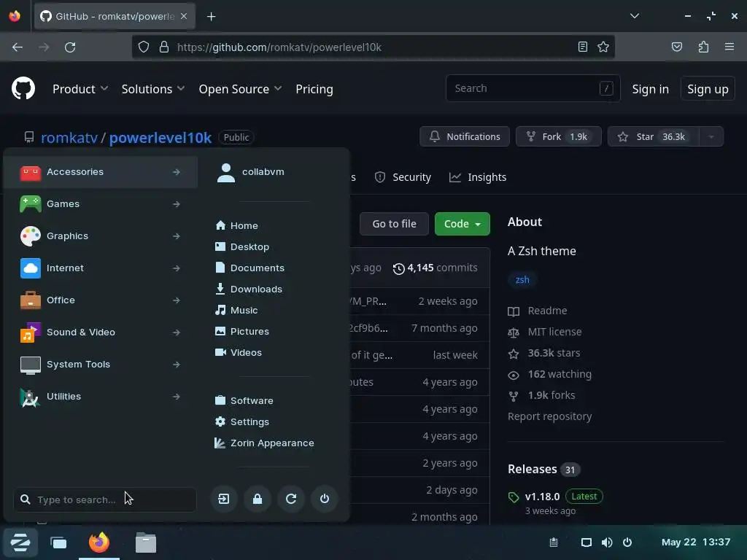Click the Sign in link
Screen dimensions: 747x560
click(x=650, y=89)
